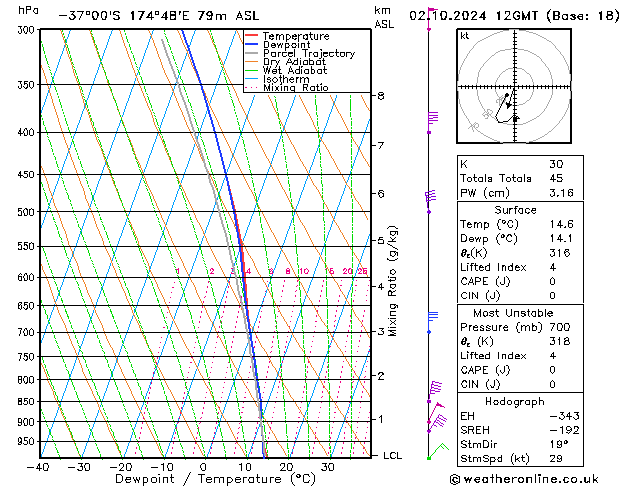
Task: Click the Mixing Ratio legend entry
Action: 287,87
